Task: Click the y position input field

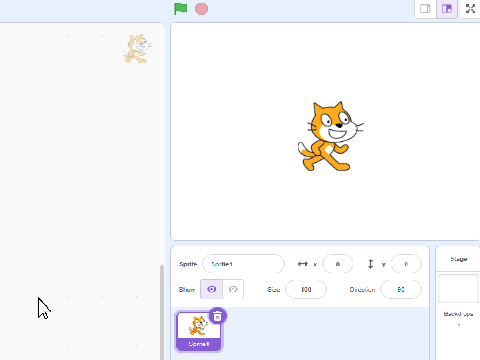Action: 406,264
